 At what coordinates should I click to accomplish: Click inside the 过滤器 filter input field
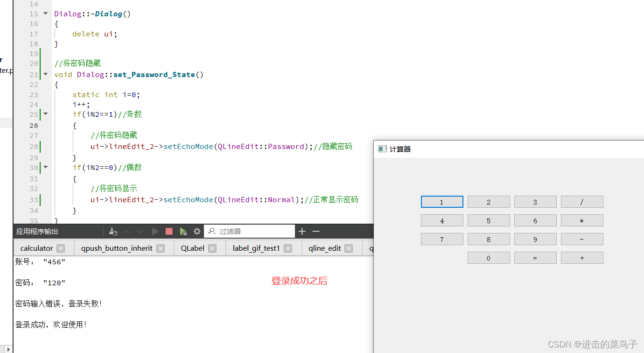(x=257, y=231)
